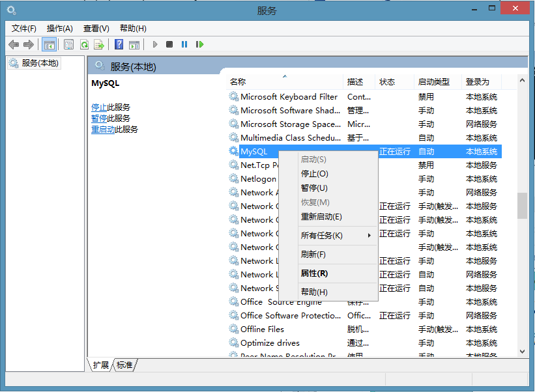The height and width of the screenshot is (392, 535).
Task: Click the Export List toolbar icon
Action: 99,44
